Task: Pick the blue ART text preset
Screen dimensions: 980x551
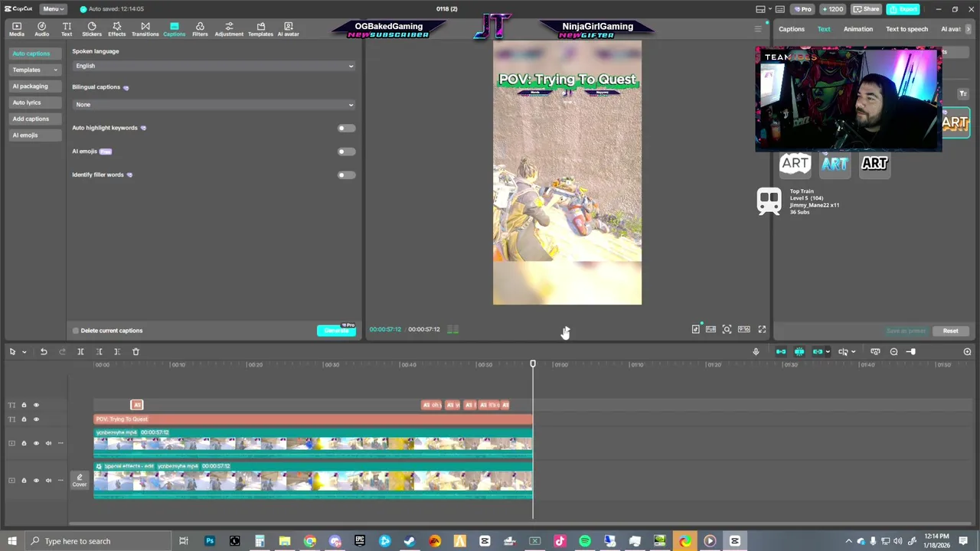Action: click(835, 164)
